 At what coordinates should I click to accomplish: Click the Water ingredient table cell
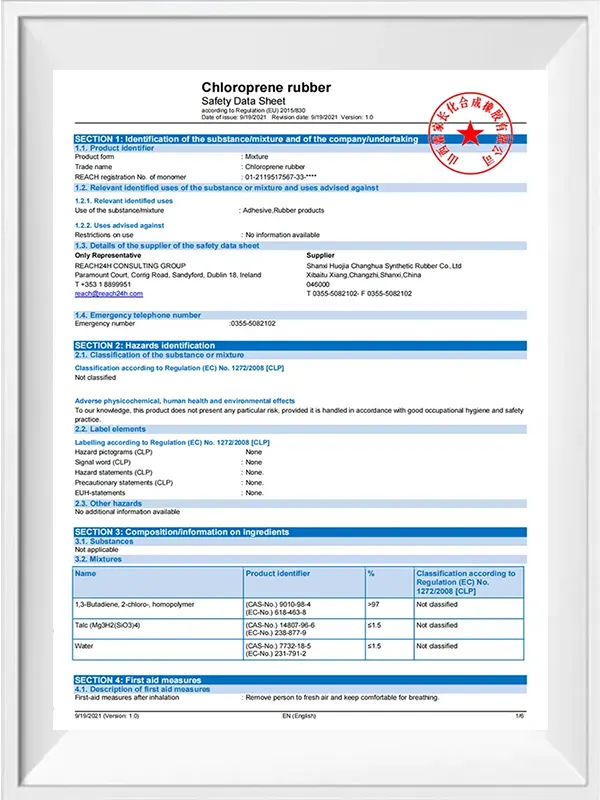(x=85, y=646)
